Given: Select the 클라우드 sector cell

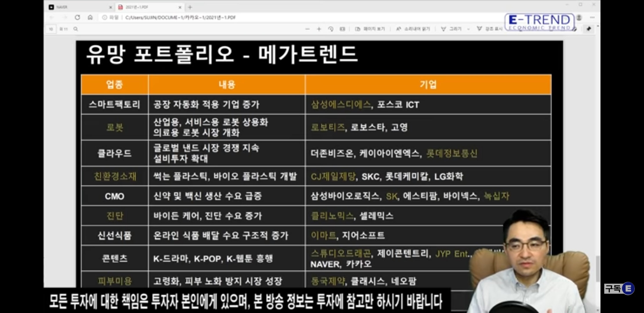Looking at the screenshot, I should point(115,153).
